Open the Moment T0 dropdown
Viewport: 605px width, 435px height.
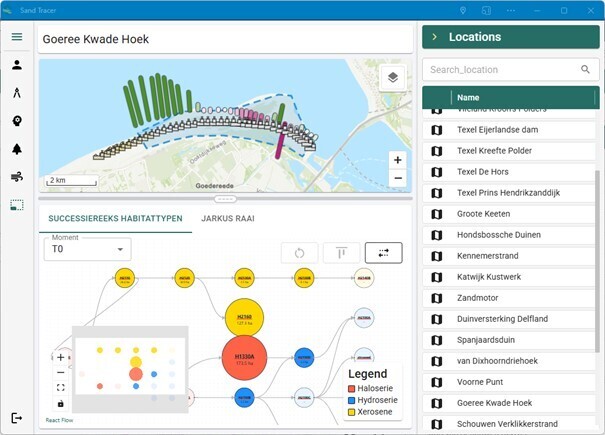point(88,249)
